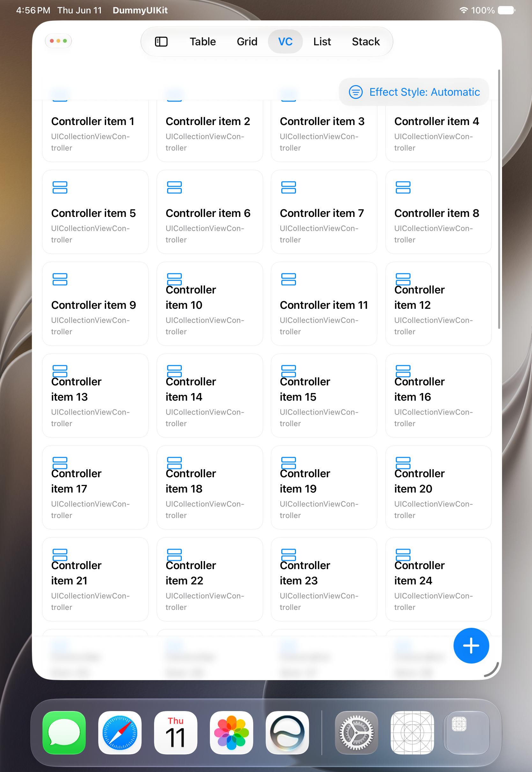
Task: Launch Safari from the dock
Action: 120,732
